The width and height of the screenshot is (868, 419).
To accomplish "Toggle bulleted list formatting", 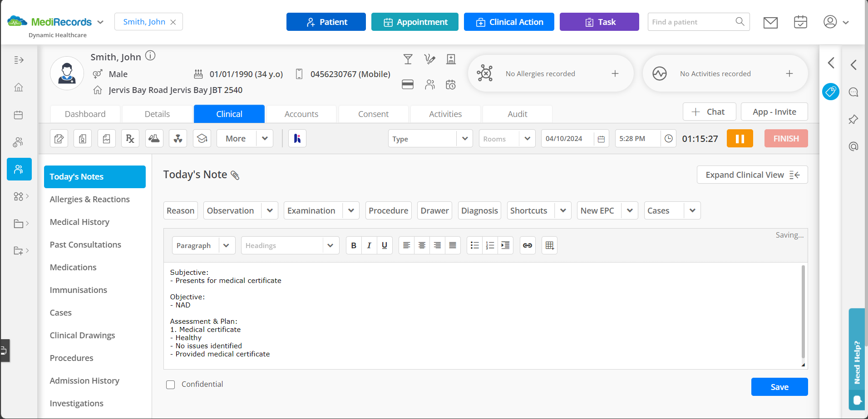I will pyautogui.click(x=475, y=245).
